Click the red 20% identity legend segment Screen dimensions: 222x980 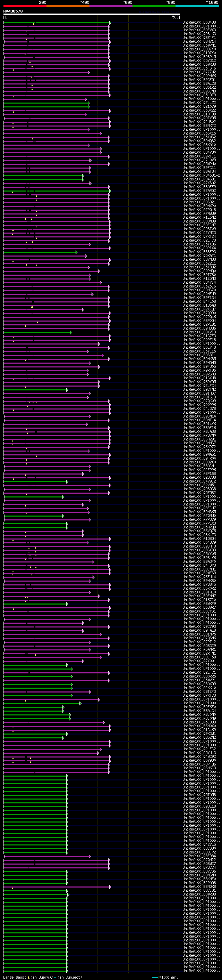[25, 6]
